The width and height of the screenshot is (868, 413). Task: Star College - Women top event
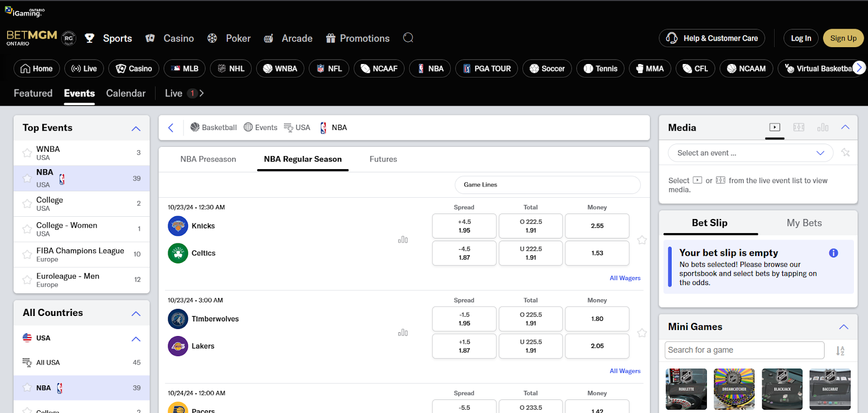click(x=27, y=229)
